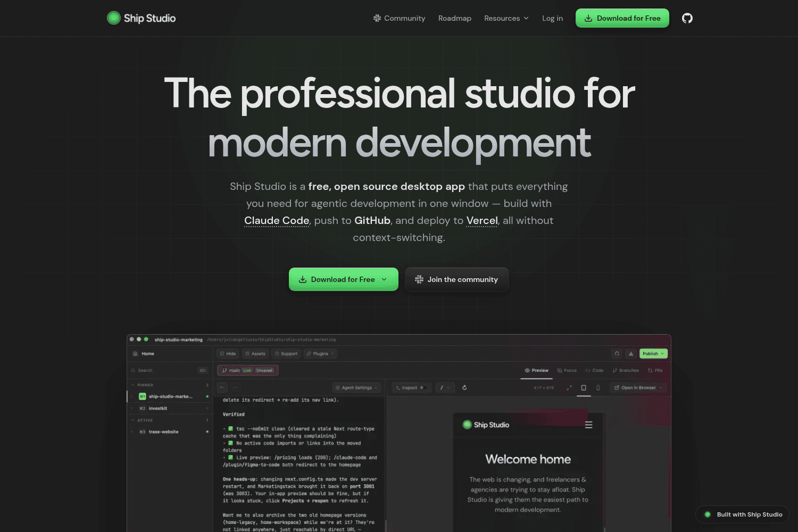Viewport: 798px width, 532px height.
Task: Switch to the PRs tab
Action: point(655,370)
